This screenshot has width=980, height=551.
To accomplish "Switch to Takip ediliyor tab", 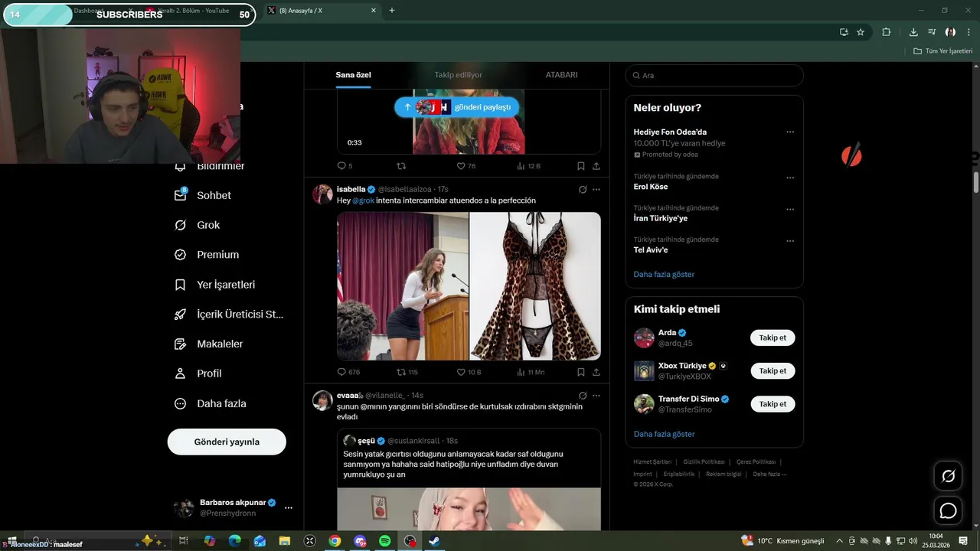I will [459, 75].
